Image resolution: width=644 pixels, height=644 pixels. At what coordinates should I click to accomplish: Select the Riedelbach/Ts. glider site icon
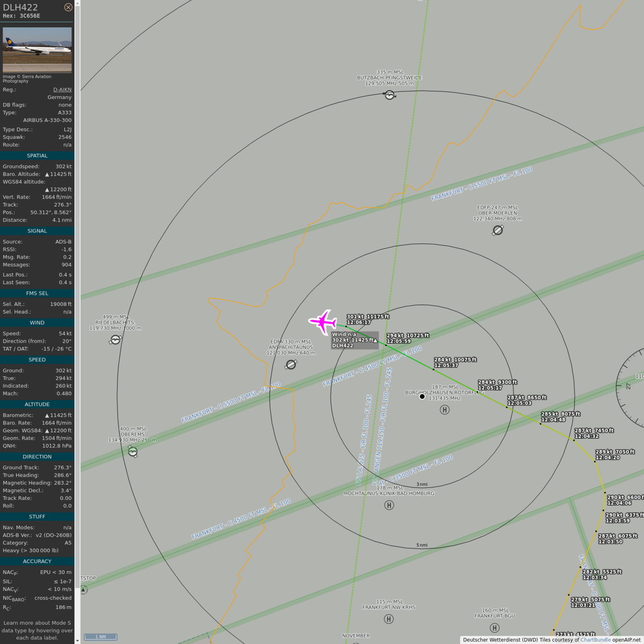tap(115, 340)
